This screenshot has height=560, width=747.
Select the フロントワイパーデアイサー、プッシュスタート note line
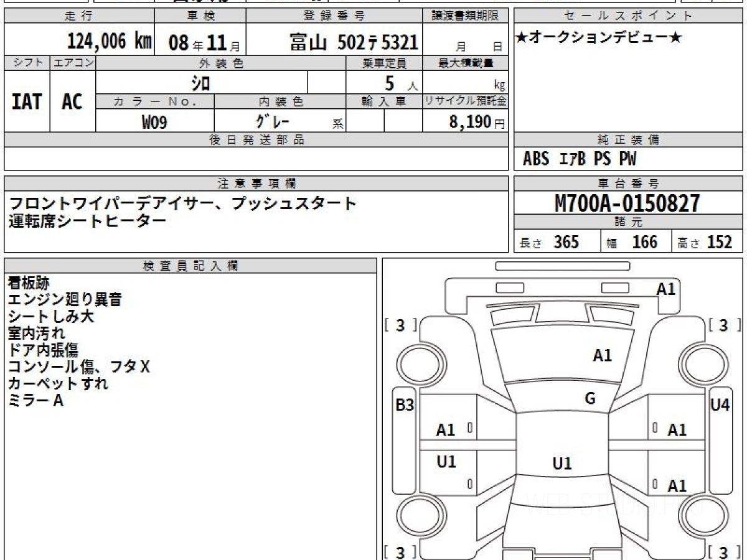coord(182,203)
